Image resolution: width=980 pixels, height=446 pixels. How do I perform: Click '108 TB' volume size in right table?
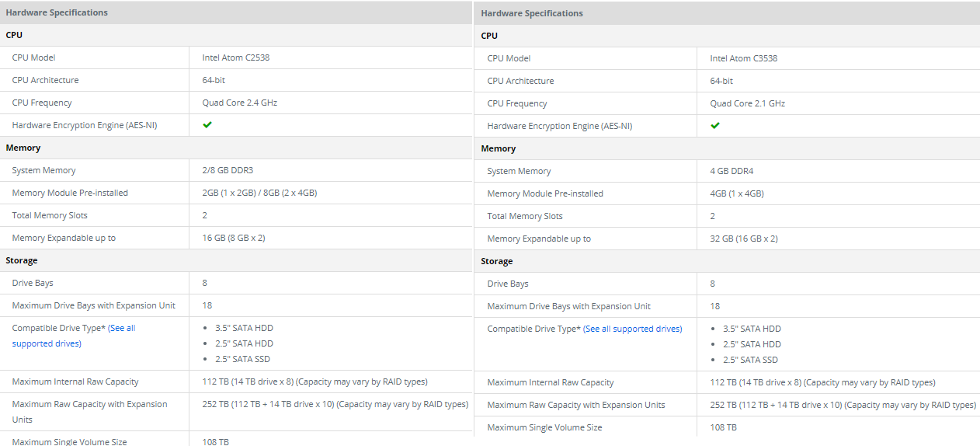click(x=724, y=427)
